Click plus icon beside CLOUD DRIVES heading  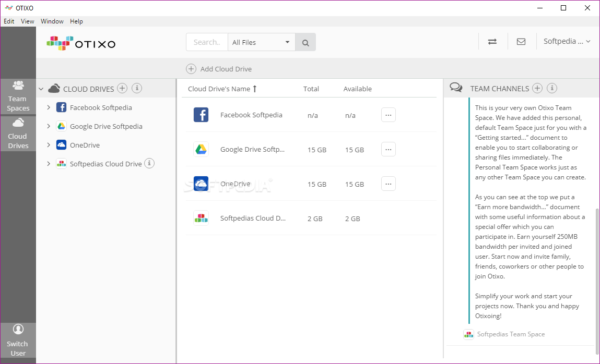[x=122, y=88]
